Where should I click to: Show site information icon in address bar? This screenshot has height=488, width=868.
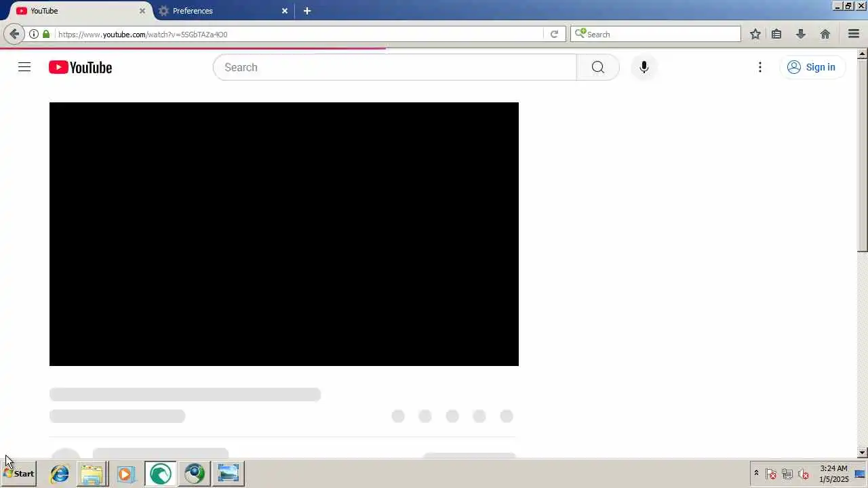click(x=33, y=34)
